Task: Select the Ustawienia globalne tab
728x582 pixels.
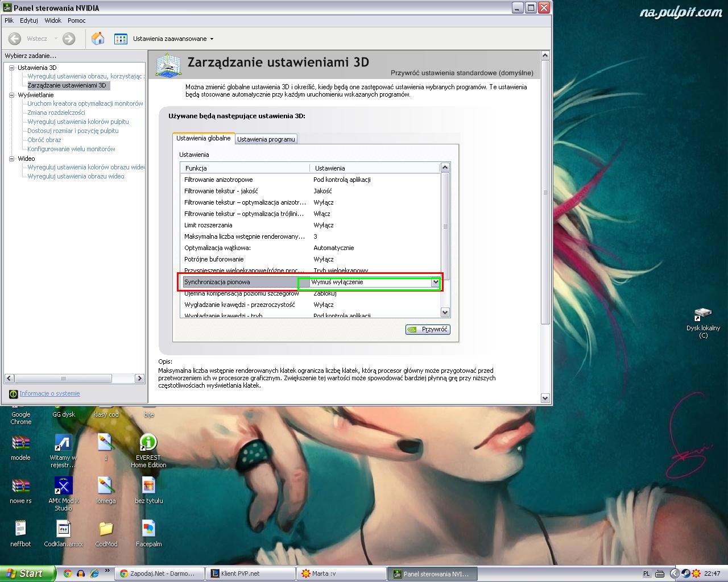Action: [203, 138]
